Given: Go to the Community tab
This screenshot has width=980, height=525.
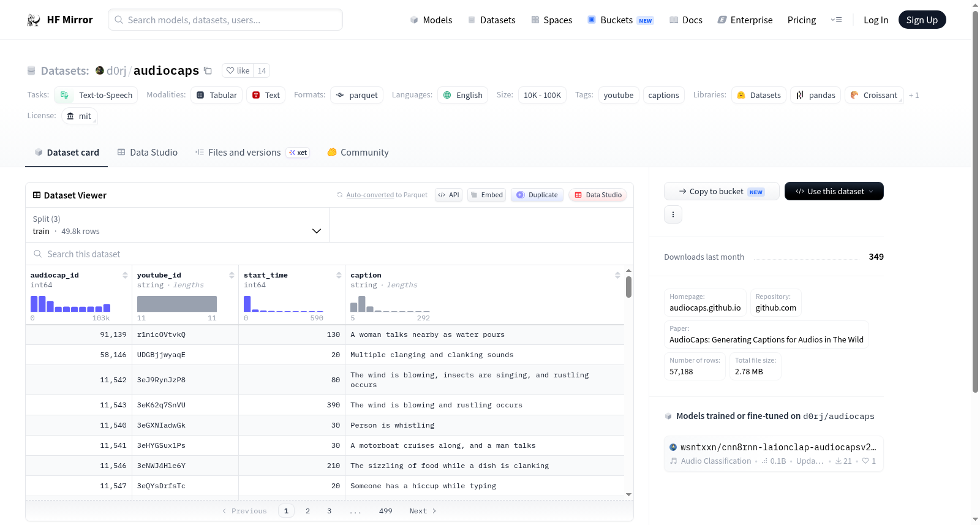Looking at the screenshot, I should point(358,153).
